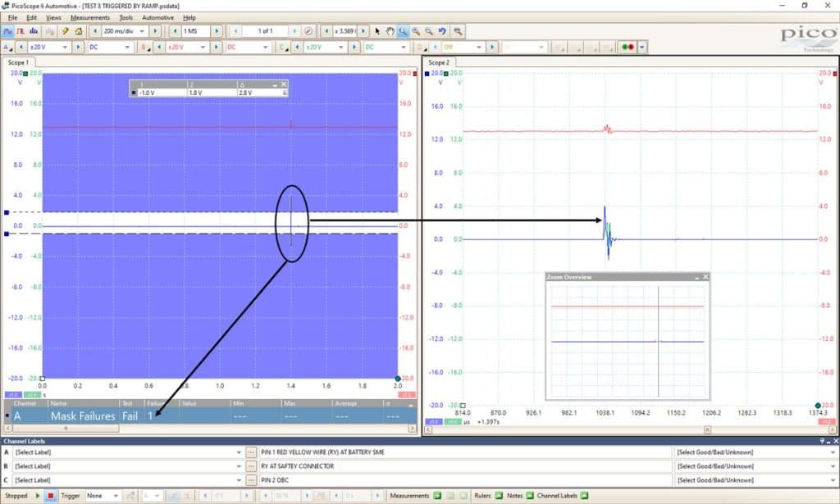This screenshot has width=840, height=504.
Task: Click the Zoom Out magnifier icon
Action: pyautogui.click(x=428, y=31)
